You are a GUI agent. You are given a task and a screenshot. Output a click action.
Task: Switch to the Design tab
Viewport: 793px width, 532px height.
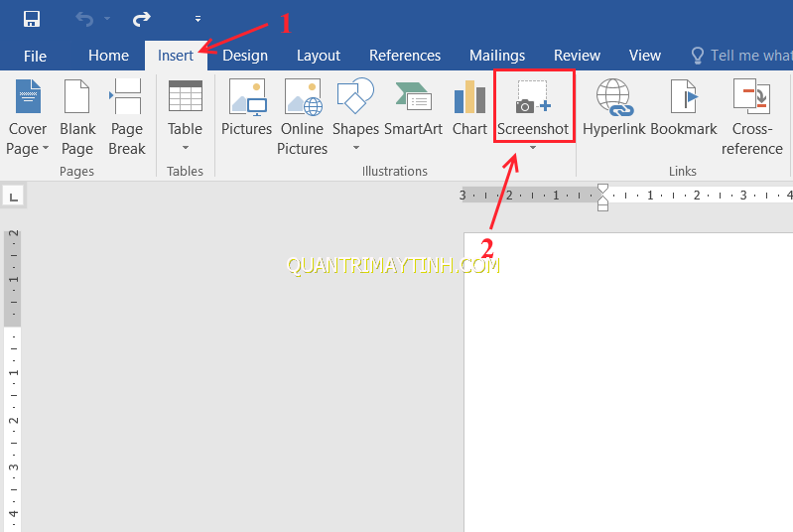coord(245,56)
